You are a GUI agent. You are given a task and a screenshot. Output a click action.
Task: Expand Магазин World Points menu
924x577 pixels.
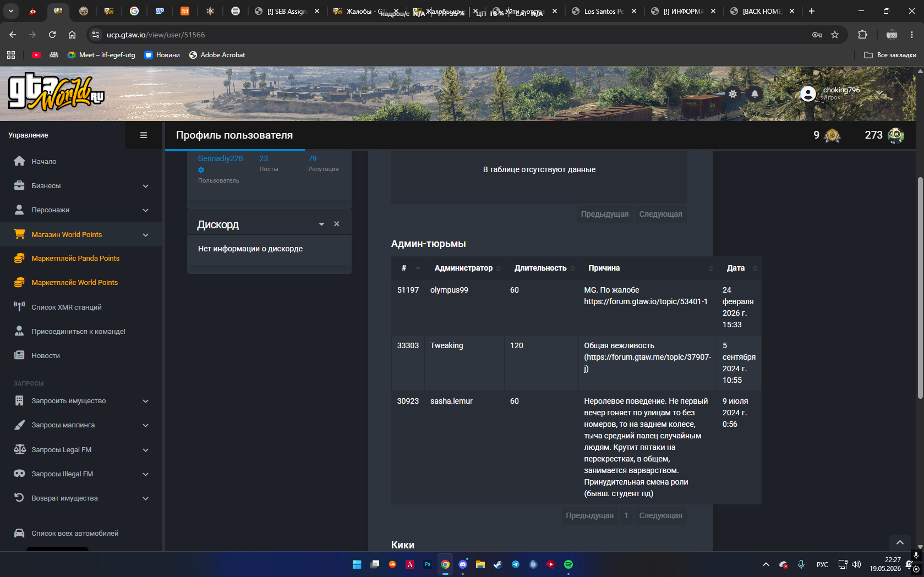[x=81, y=235]
